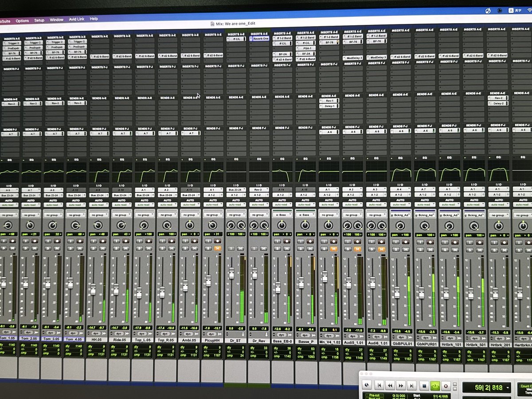Screen dimensions: 532x399
Task: Unmute the Mn_V4_1.02 track
Action: point(333,249)
